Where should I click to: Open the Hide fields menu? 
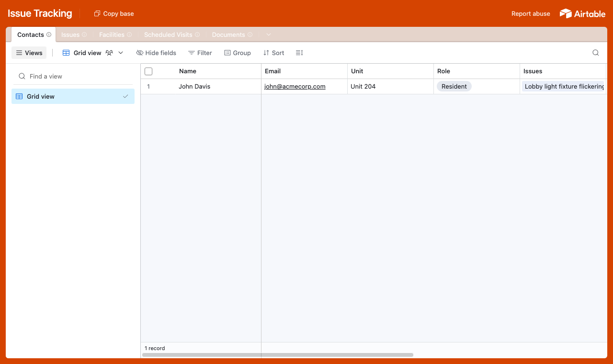point(156,53)
